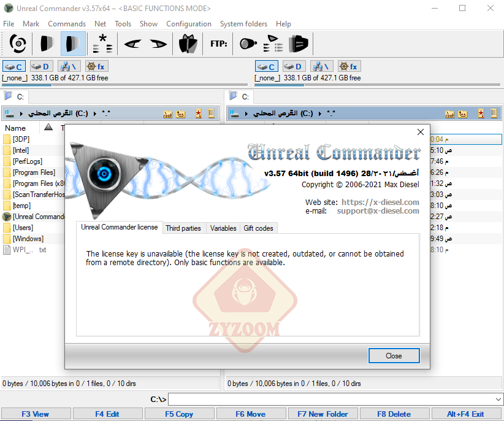Screen dimensions: 504x421
Task: Click the round lens icon right of FTP:
Action: 248,44
